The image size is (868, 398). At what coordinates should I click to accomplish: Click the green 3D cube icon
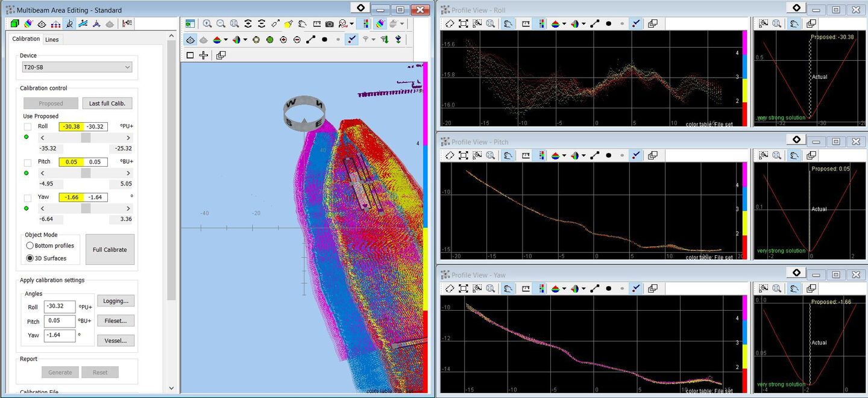[x=15, y=24]
